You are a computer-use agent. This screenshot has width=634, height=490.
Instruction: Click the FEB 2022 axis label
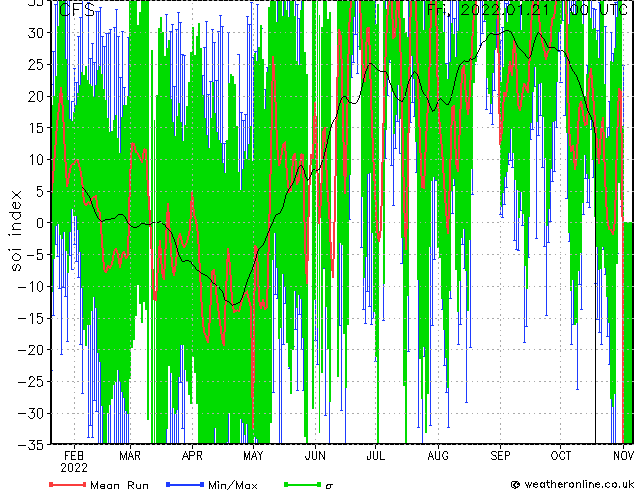[74, 462]
